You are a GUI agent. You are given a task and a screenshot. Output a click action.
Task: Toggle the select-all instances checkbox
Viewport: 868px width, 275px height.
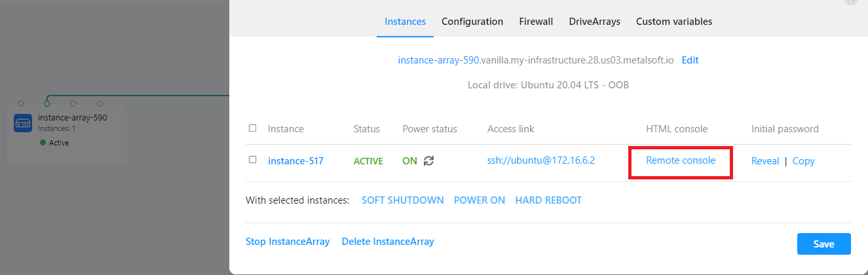coord(253,128)
